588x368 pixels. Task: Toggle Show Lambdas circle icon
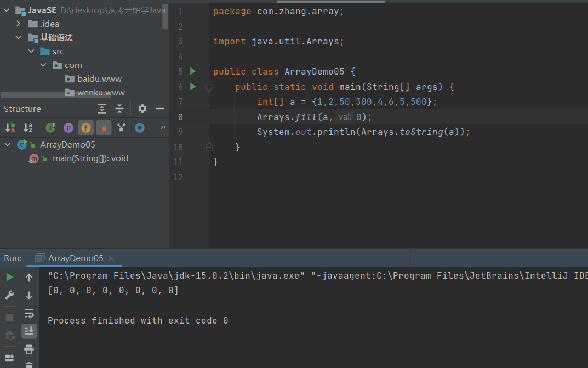pyautogui.click(x=140, y=128)
